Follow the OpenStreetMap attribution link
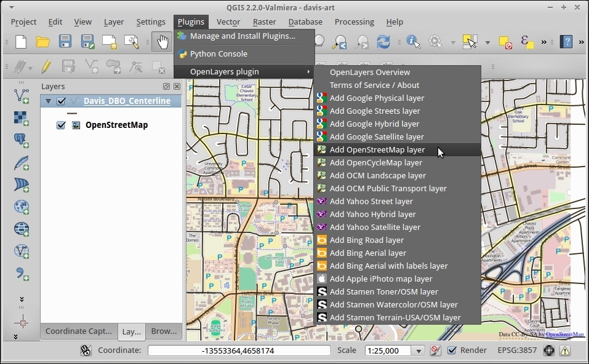This screenshot has width=589, height=364. pos(564,334)
